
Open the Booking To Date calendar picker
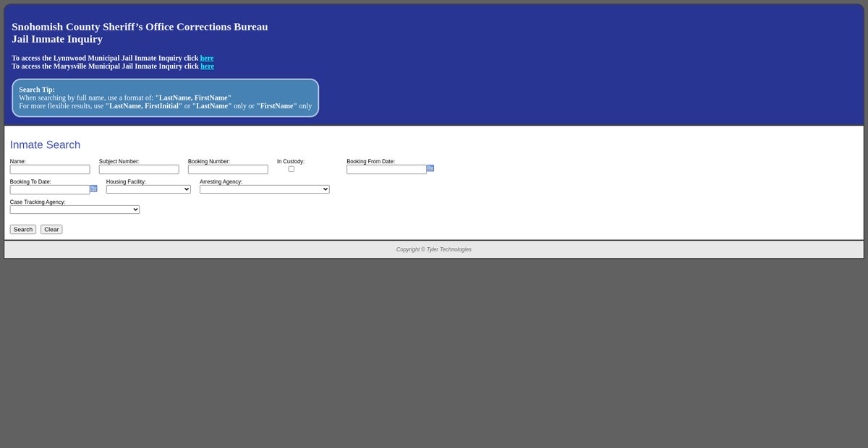(x=93, y=188)
